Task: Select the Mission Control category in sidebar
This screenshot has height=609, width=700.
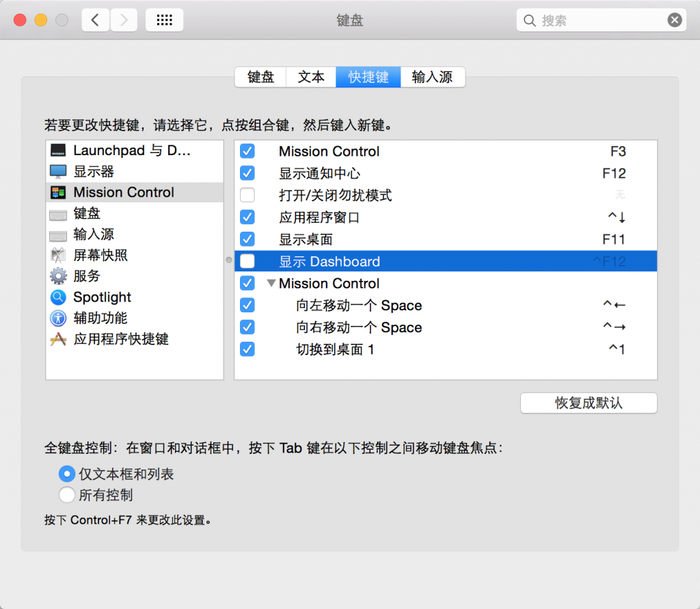Action: point(123,192)
